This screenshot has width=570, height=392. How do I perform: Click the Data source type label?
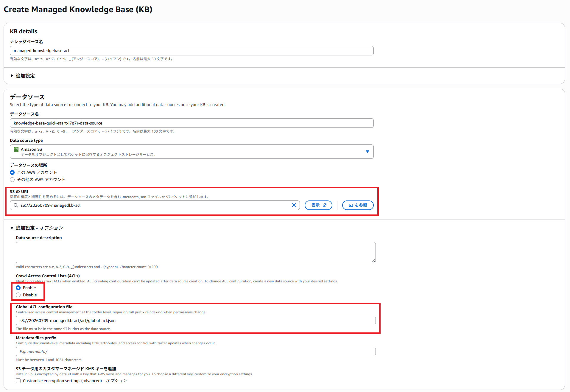point(26,140)
